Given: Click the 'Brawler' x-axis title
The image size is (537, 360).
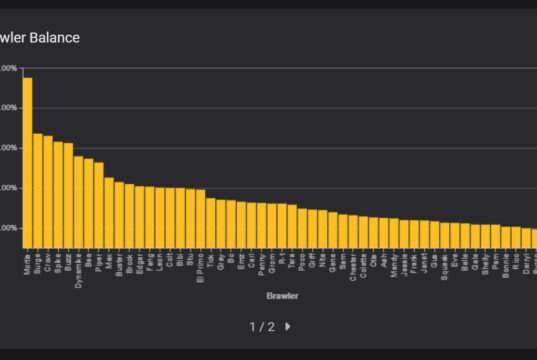Looking at the screenshot, I should click(x=282, y=296).
